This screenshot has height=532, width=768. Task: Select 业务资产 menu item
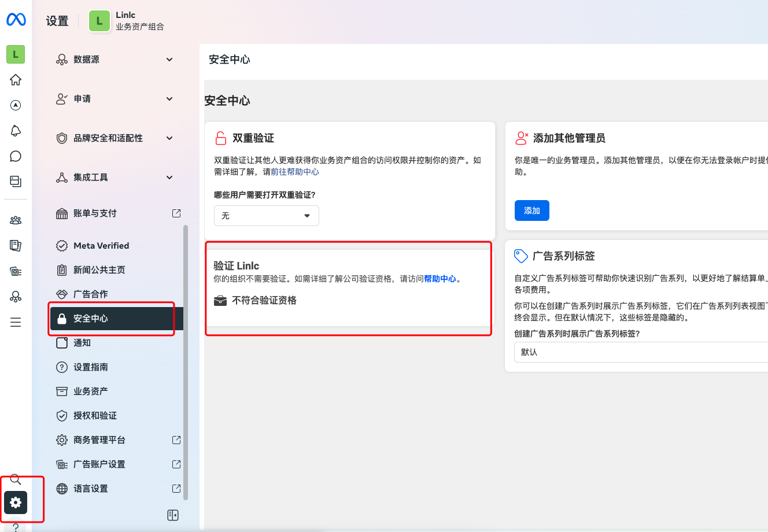pyautogui.click(x=118, y=391)
